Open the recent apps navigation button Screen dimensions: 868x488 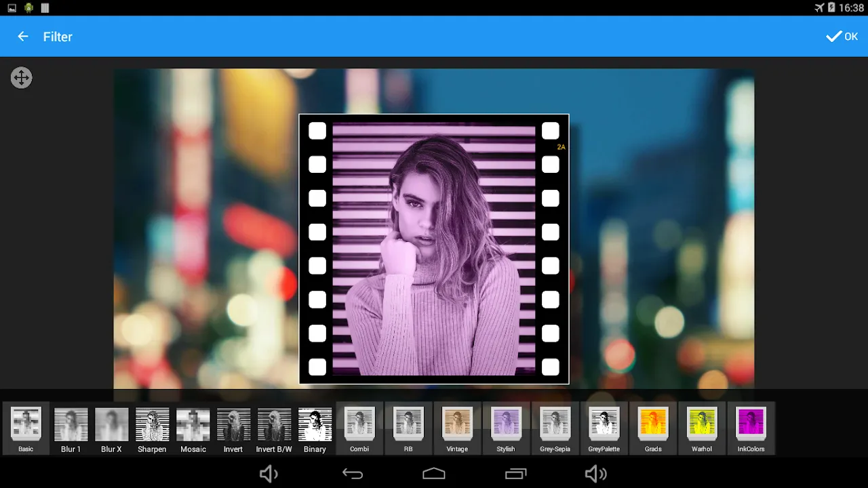[x=515, y=474]
